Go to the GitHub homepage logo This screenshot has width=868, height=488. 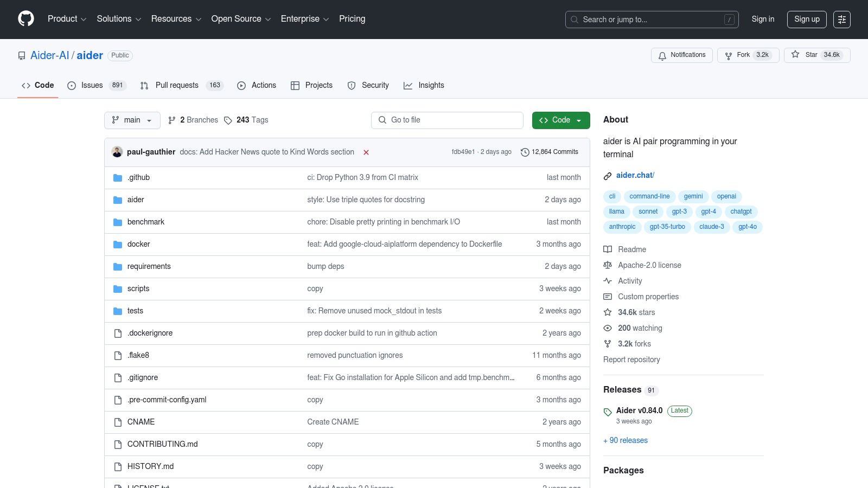point(26,19)
